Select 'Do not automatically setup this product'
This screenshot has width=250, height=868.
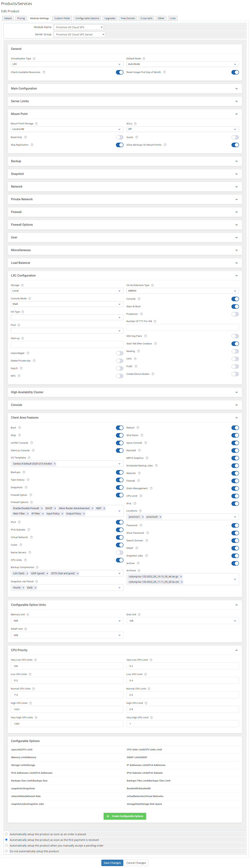6,851
